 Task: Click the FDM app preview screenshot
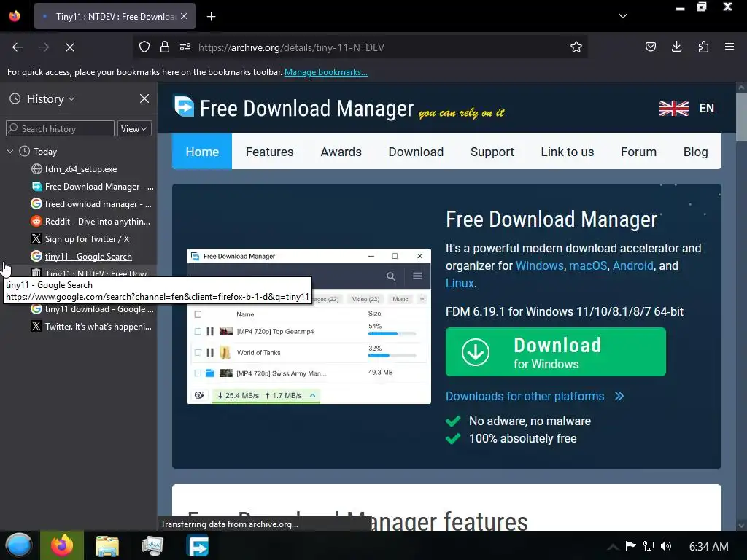[309, 326]
